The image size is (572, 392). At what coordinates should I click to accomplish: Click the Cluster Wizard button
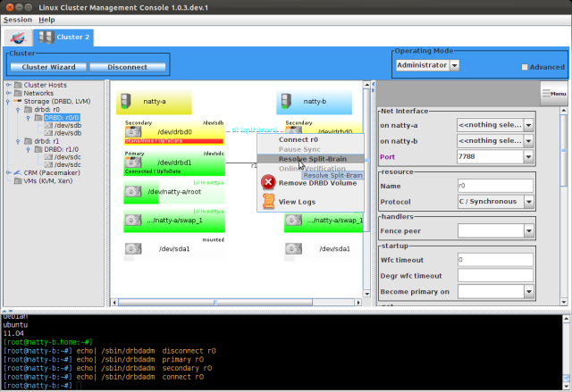(x=47, y=67)
